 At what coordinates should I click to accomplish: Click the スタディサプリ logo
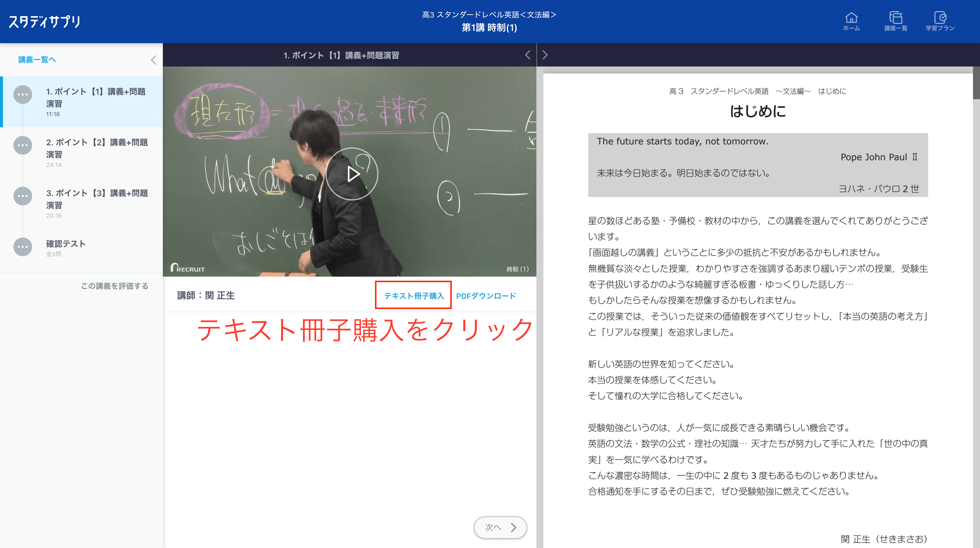pyautogui.click(x=44, y=22)
